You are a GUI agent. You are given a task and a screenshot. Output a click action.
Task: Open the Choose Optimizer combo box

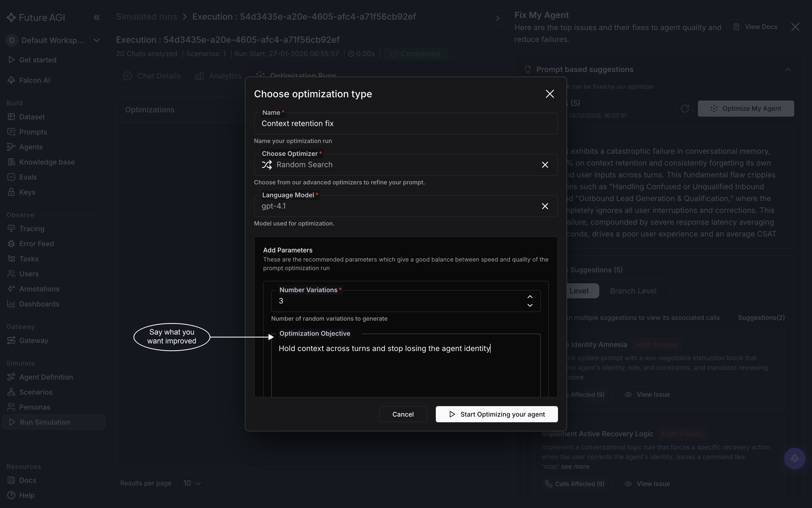click(x=406, y=164)
